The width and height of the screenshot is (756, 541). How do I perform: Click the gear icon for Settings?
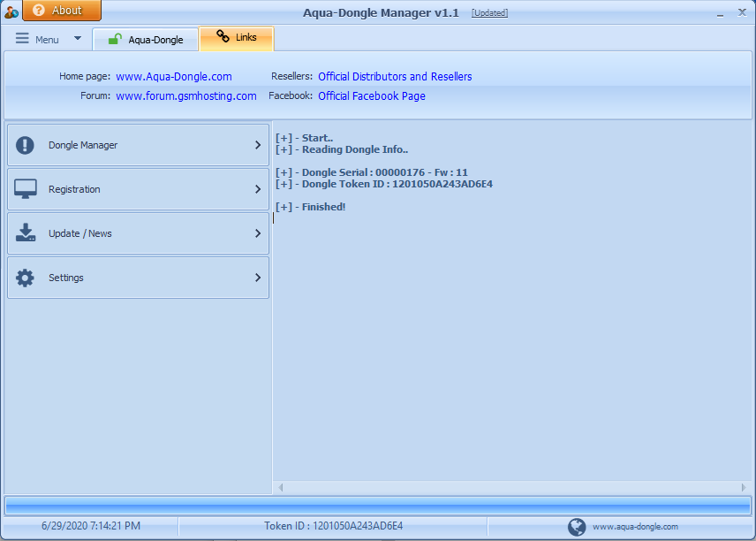pyautogui.click(x=25, y=278)
